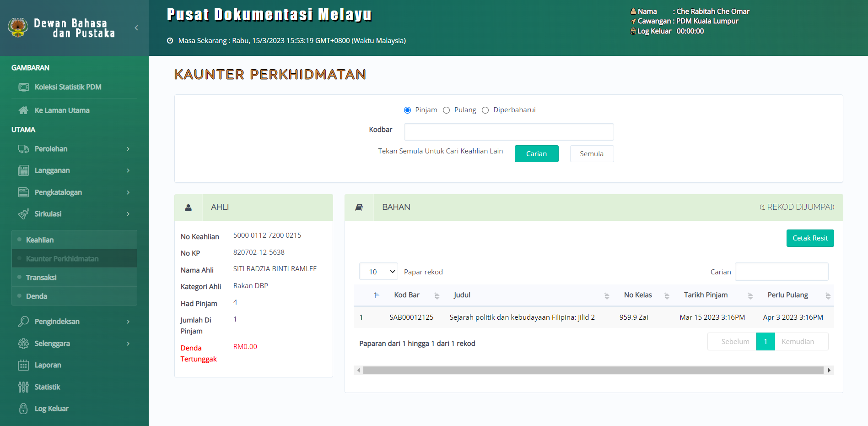Open the records-per-page dropdown showing 10
The width and height of the screenshot is (868, 426).
(378, 272)
